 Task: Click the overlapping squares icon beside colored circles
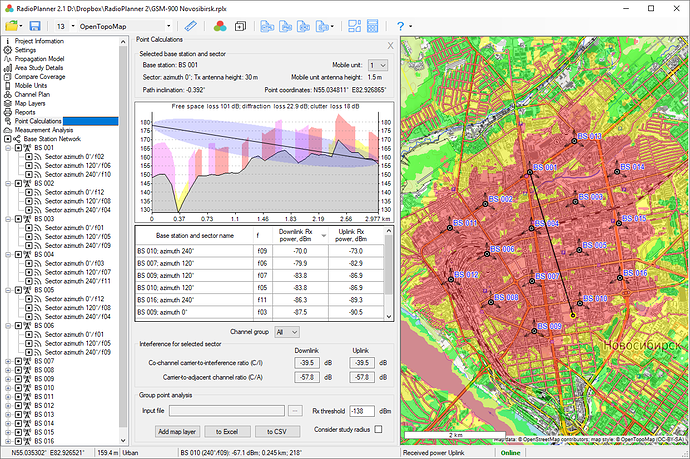pyautogui.click(x=240, y=26)
